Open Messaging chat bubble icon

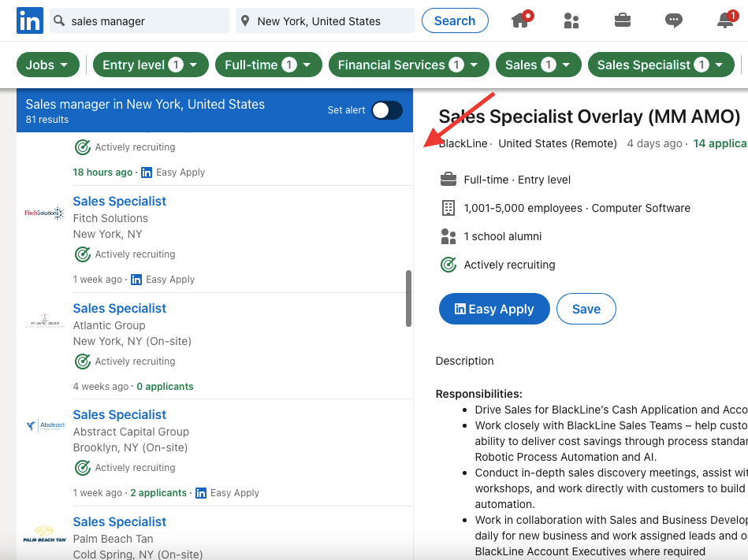click(x=674, y=20)
